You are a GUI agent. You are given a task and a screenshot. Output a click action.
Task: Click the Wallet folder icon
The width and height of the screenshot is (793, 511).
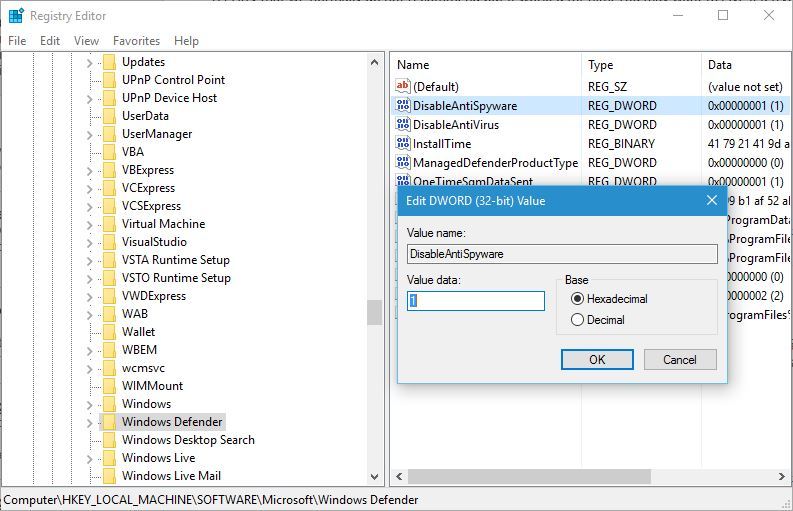pos(109,332)
